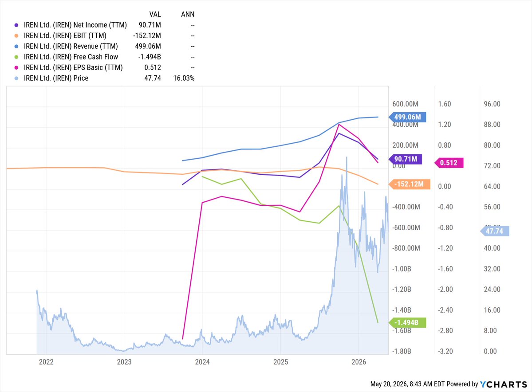Screen dimensions: 532x392
Task: Select the IREN Free Cash Flow legend label
Action: (x=71, y=57)
